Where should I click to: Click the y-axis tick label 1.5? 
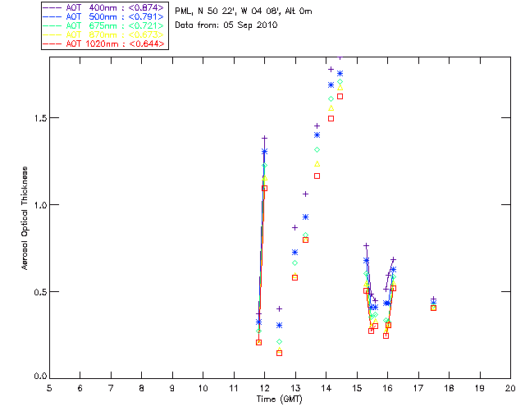40,118
